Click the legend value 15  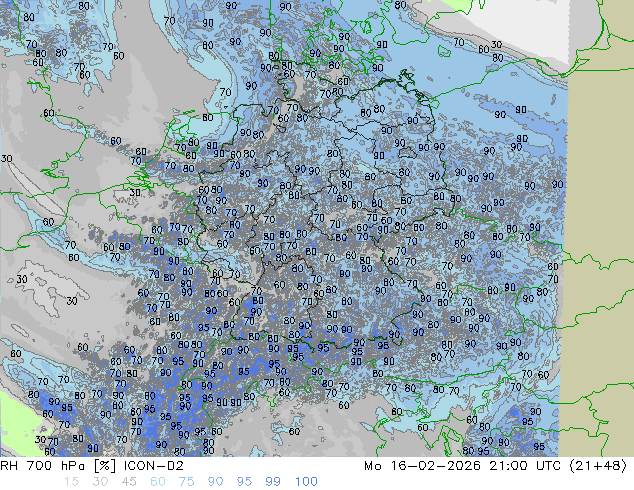[x=69, y=482]
